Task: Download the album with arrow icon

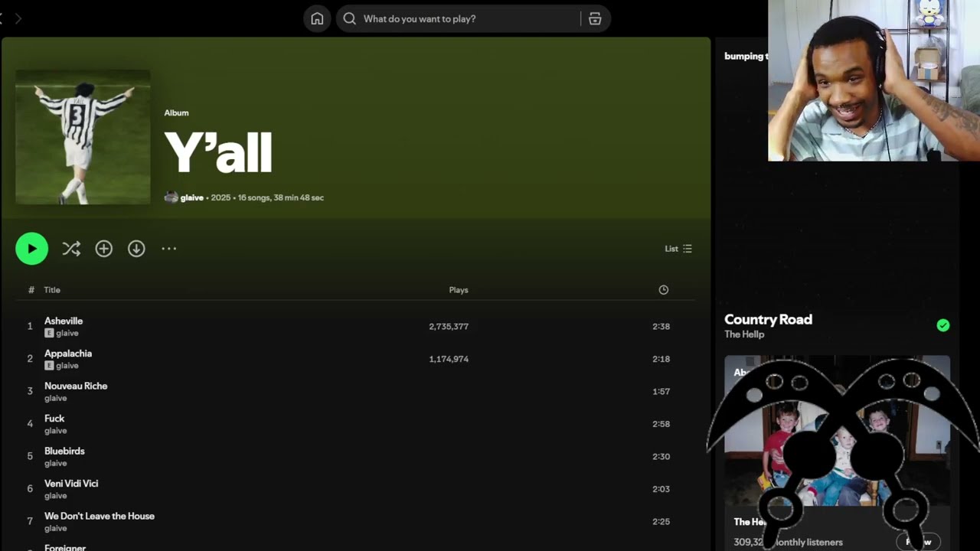Action: (x=136, y=249)
